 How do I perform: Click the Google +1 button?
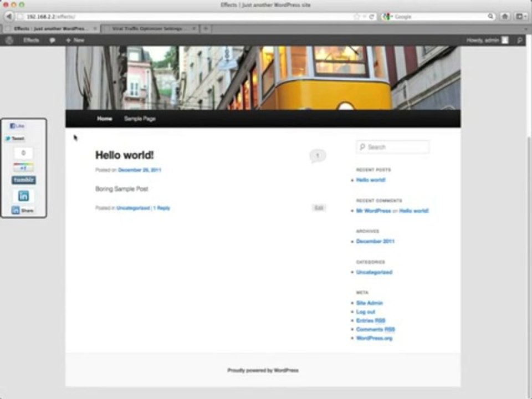23,167
